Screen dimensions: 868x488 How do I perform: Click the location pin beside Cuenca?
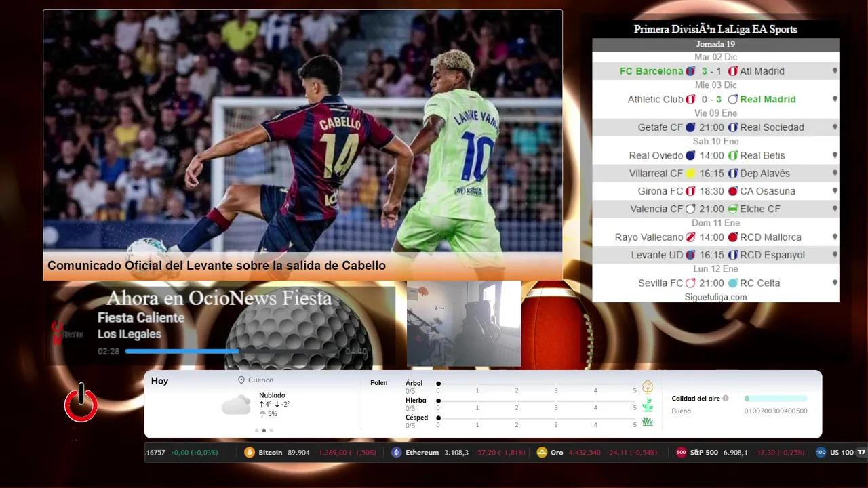pos(241,380)
